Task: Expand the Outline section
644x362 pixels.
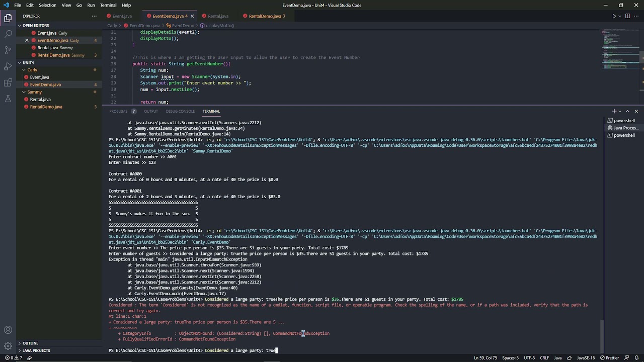Action: pyautogui.click(x=30, y=343)
